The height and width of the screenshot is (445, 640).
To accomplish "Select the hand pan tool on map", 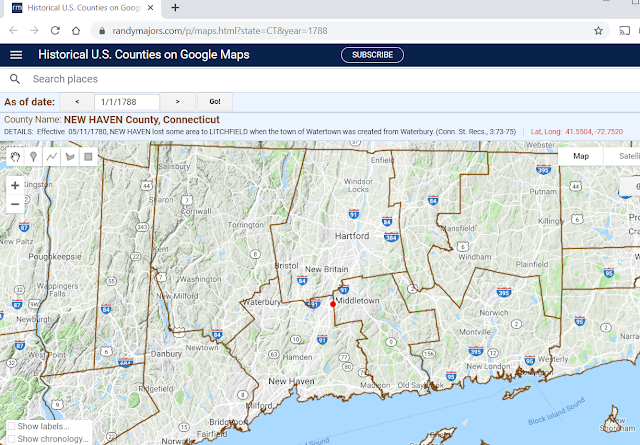I will 16,157.
